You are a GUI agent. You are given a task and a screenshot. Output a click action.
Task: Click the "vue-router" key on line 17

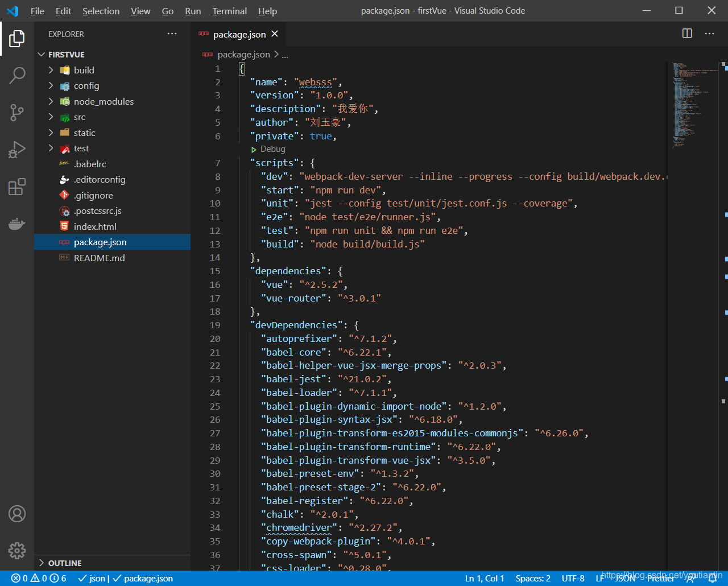coord(293,298)
